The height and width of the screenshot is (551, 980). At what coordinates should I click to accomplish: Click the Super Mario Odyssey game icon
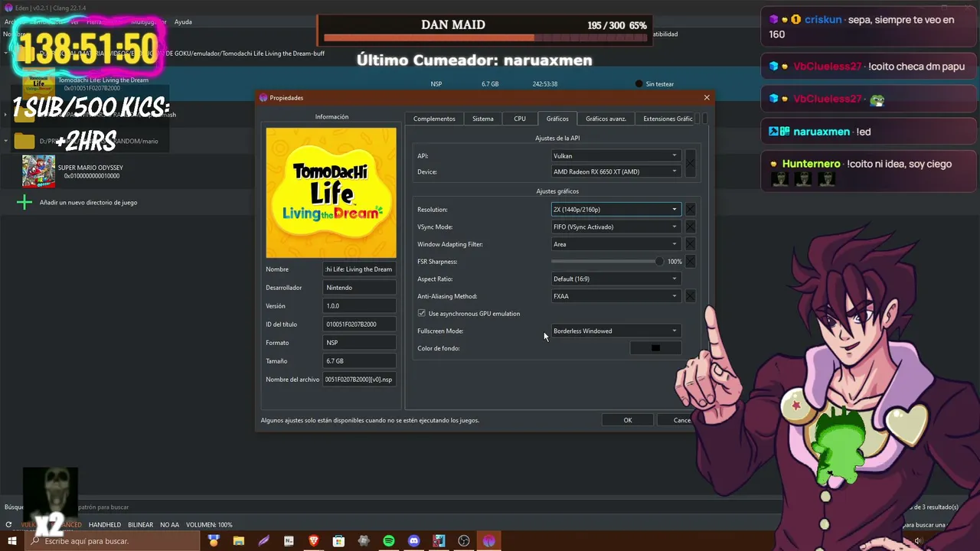pos(38,171)
